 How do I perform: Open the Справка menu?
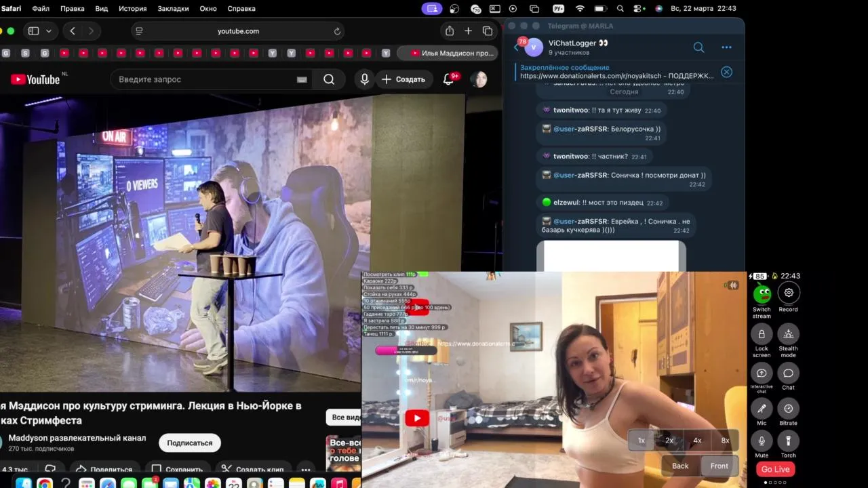click(241, 9)
